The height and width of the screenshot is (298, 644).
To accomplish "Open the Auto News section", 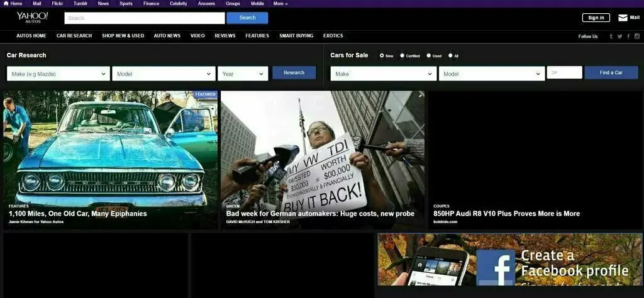I will click(167, 36).
